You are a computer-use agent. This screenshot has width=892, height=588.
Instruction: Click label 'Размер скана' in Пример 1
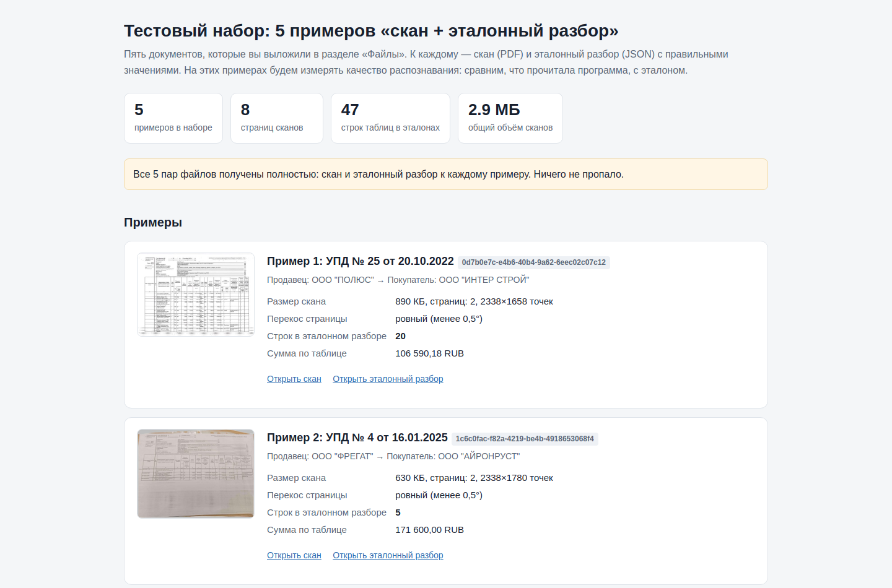pos(297,301)
